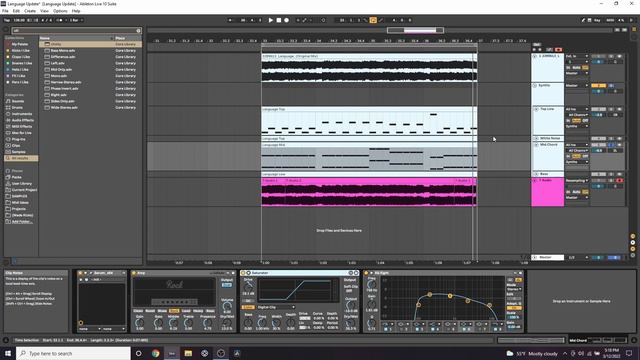Open the Options menu
640x360 pixels.
coord(60,11)
